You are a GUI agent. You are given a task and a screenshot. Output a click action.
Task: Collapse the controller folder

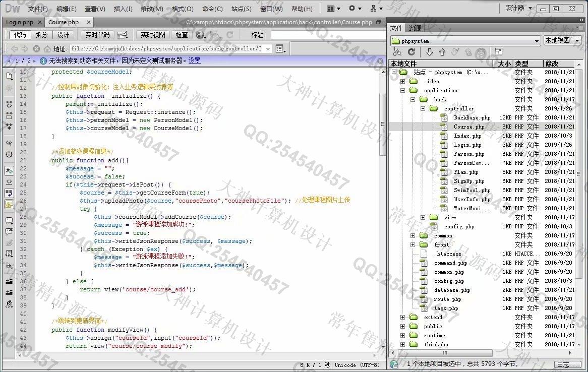click(x=423, y=109)
